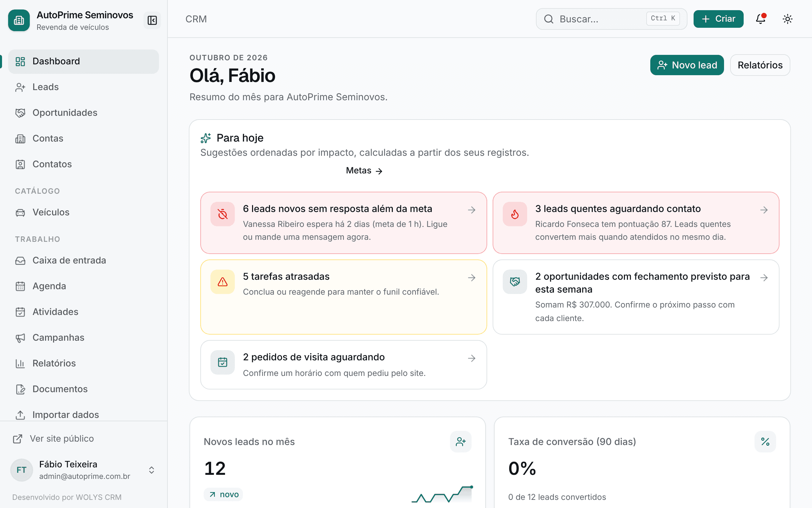This screenshot has width=812, height=508.
Task: Open the Relatórios button in header
Action: (760, 65)
